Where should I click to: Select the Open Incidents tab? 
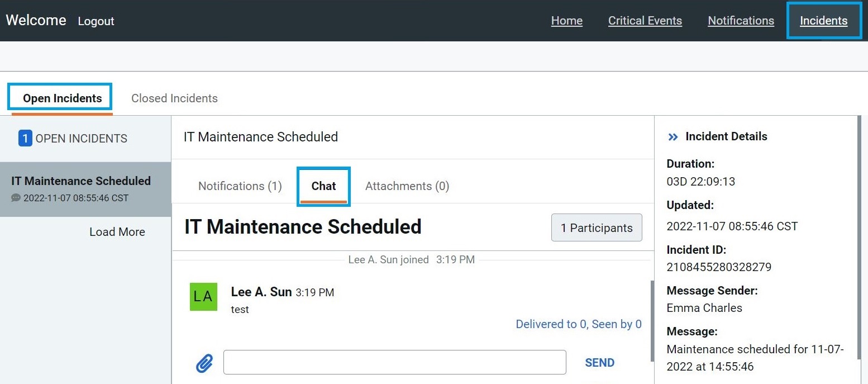62,98
